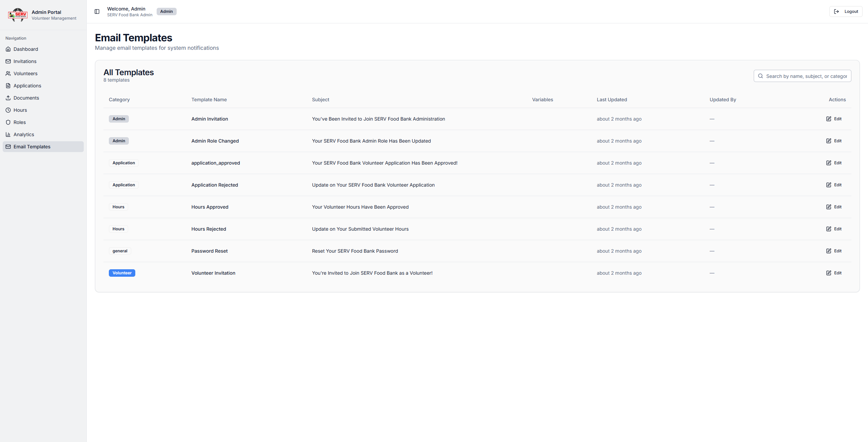Edit the Hours Approved template

(x=834, y=207)
